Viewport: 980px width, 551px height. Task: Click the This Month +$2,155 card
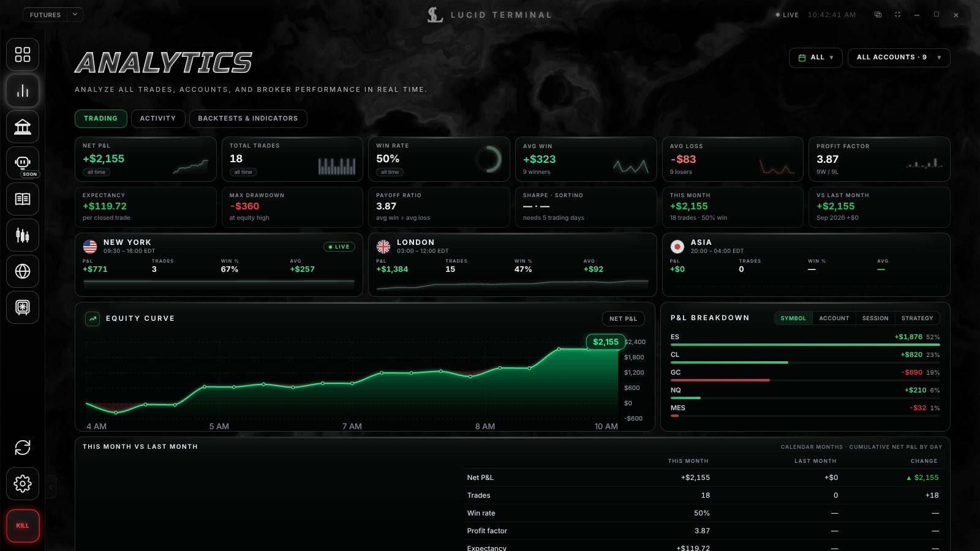point(733,207)
